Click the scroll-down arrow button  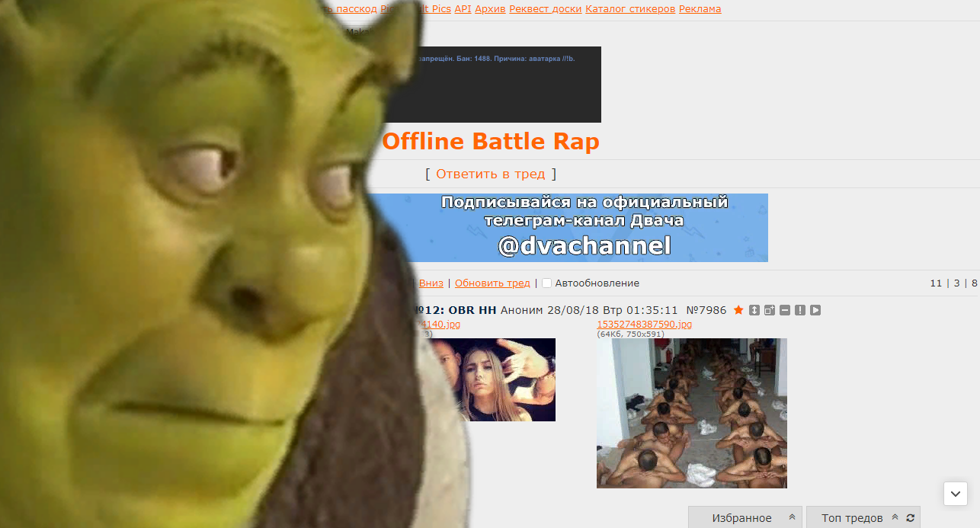click(956, 494)
